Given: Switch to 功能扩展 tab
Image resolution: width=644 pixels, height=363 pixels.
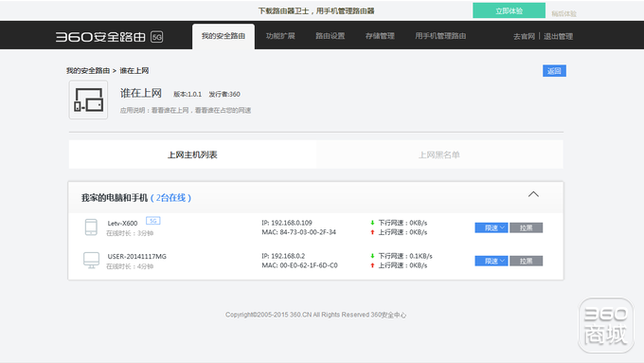Looking at the screenshot, I should (x=280, y=36).
